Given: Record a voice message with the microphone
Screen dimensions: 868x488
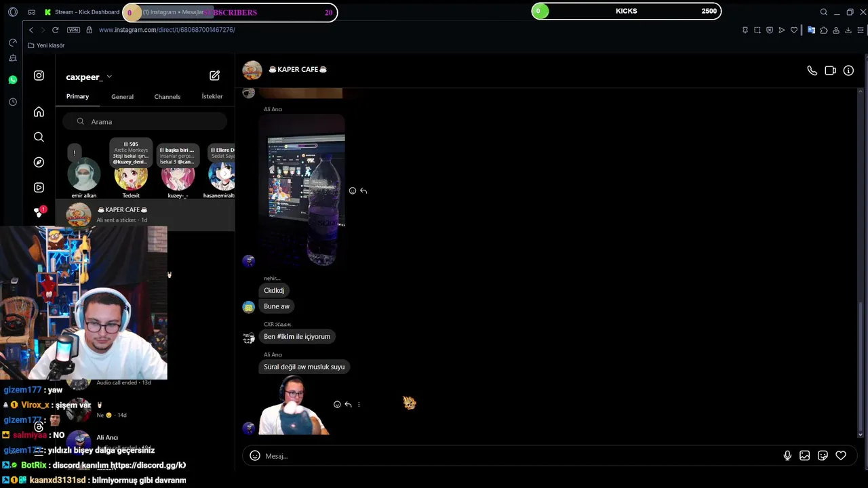Looking at the screenshot, I should [x=787, y=455].
